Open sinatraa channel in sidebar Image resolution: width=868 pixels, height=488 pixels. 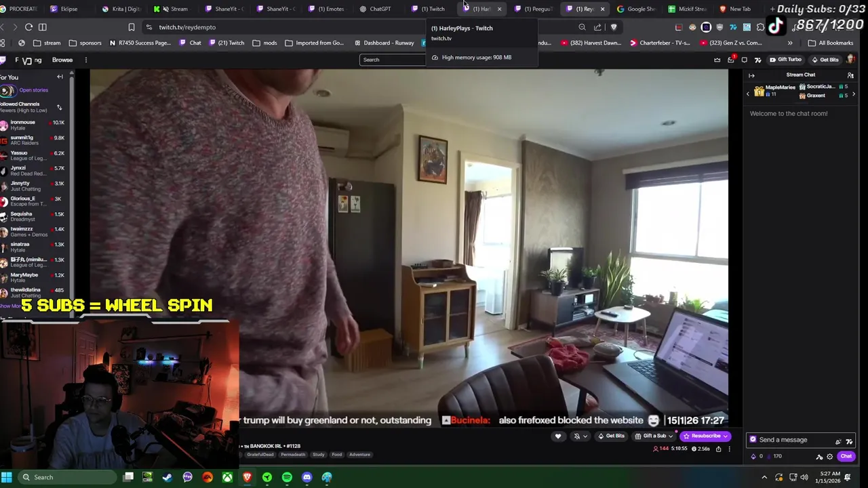tap(33, 247)
